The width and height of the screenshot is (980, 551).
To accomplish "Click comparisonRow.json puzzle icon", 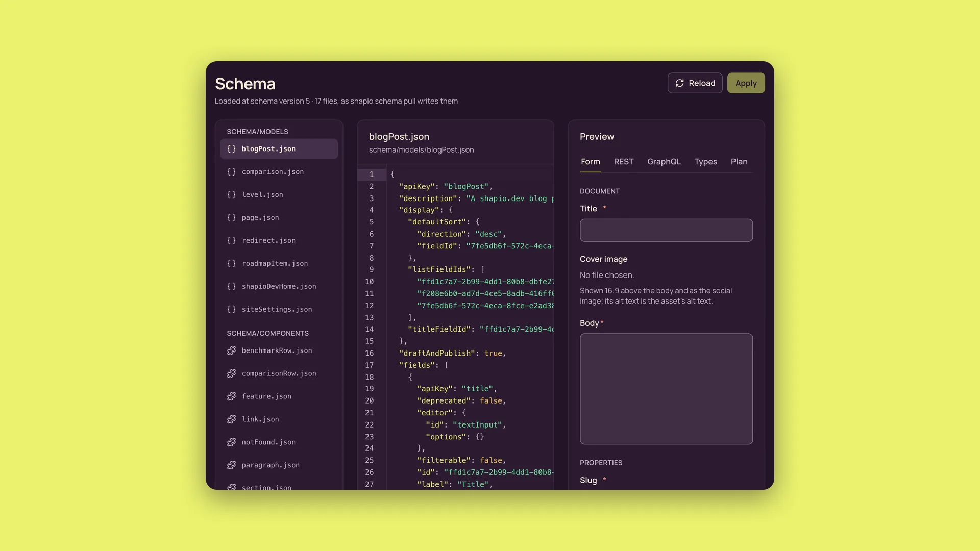I will coord(231,374).
